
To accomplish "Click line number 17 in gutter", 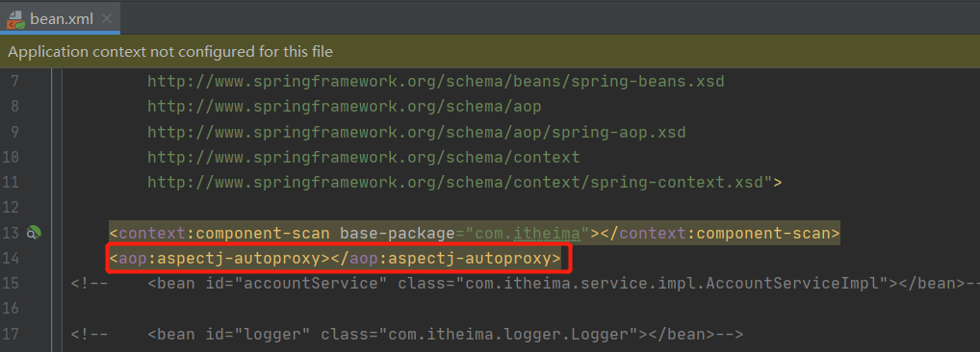I will click(11, 335).
